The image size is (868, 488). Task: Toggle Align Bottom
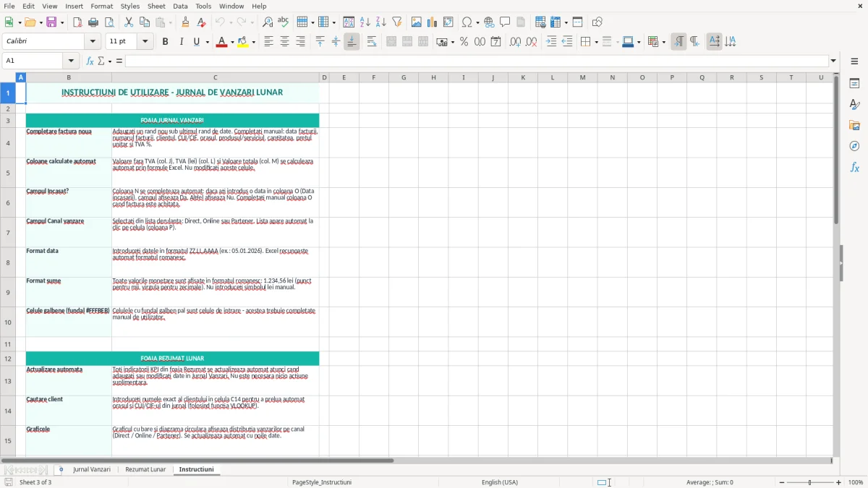coord(352,42)
